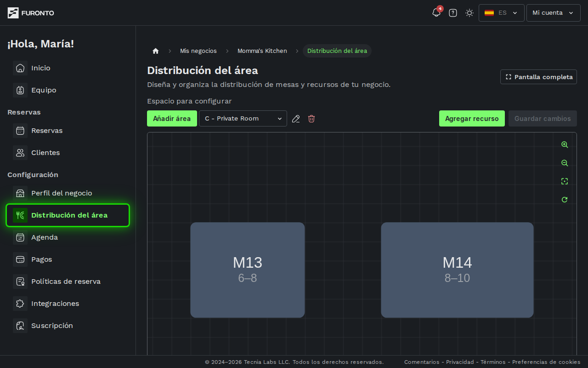Select table M13 on the canvas

click(248, 270)
